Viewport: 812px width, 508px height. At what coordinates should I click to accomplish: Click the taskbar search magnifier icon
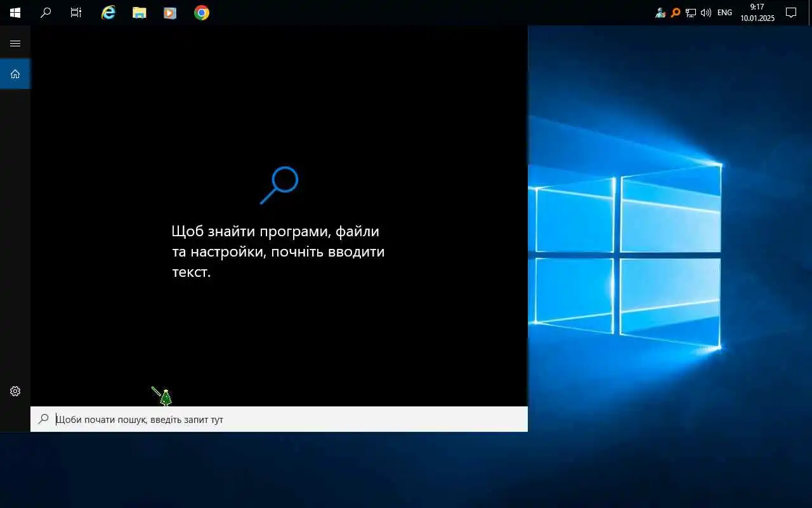[46, 13]
